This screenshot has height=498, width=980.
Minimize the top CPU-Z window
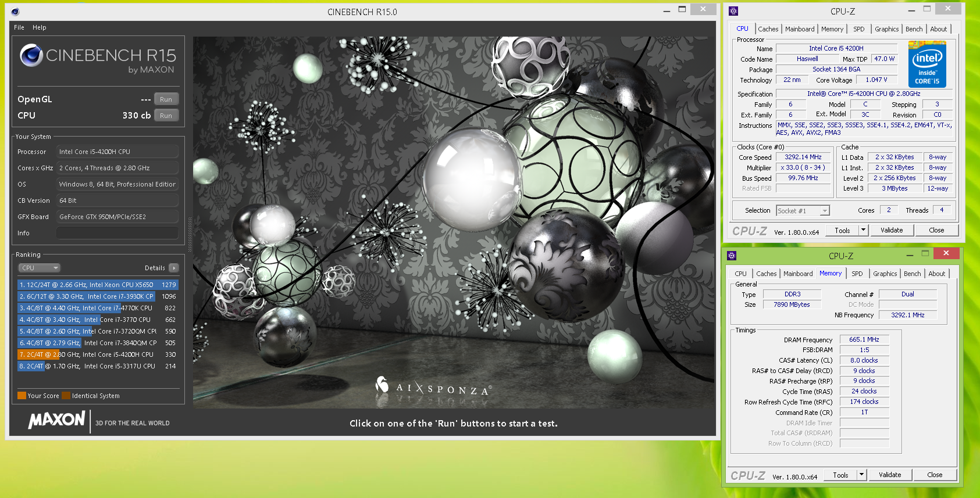click(x=911, y=10)
